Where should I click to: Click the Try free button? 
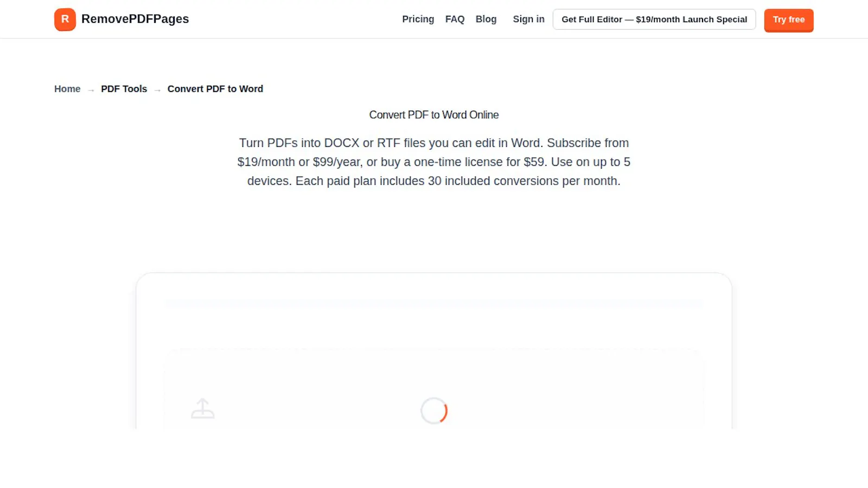[789, 20]
